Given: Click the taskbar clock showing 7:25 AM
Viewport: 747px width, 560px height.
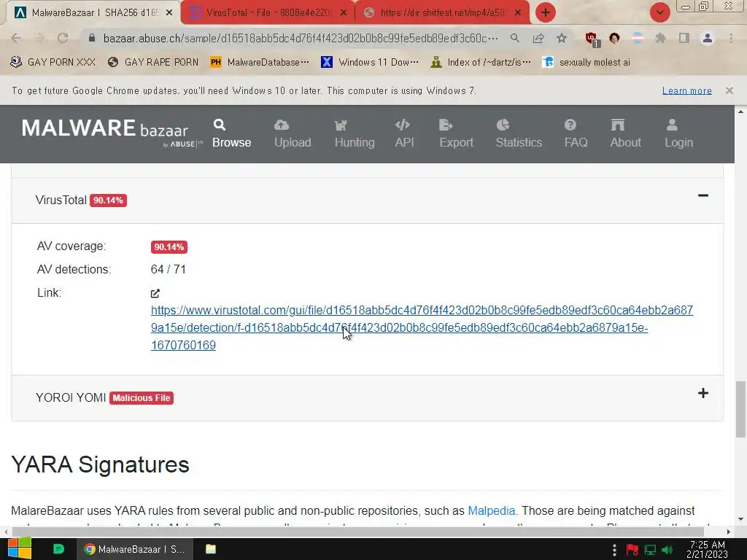Looking at the screenshot, I should click(708, 549).
